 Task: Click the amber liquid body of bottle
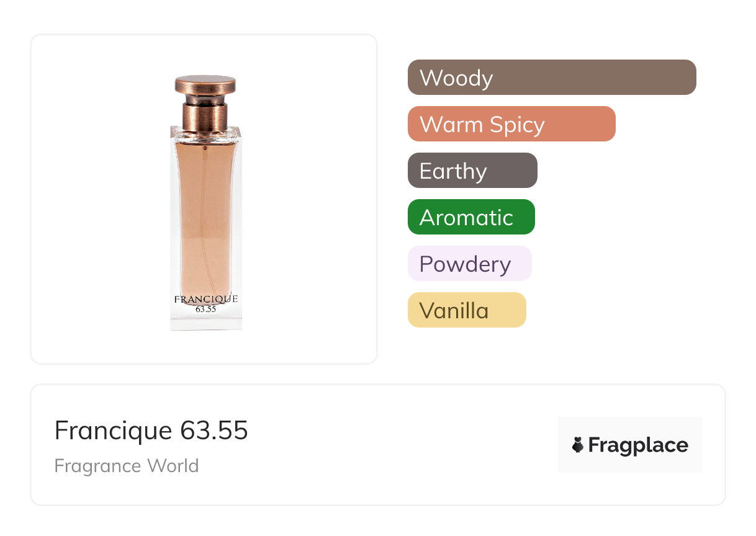coord(205,217)
